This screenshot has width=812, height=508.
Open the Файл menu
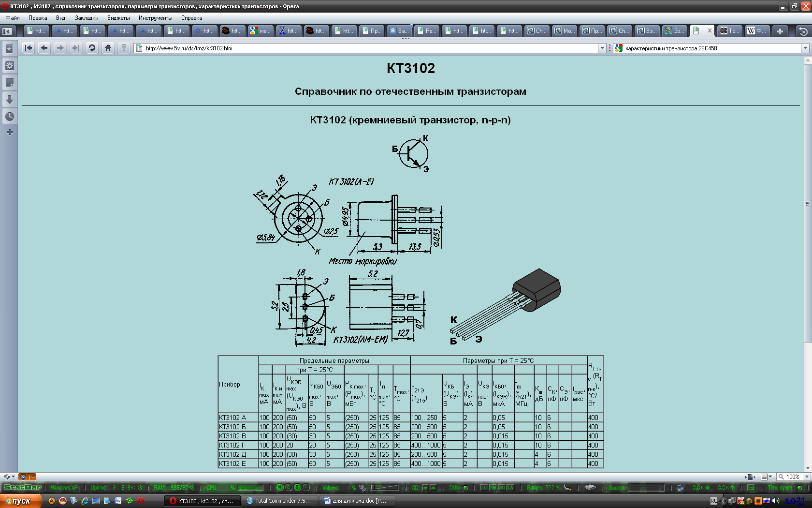point(13,18)
